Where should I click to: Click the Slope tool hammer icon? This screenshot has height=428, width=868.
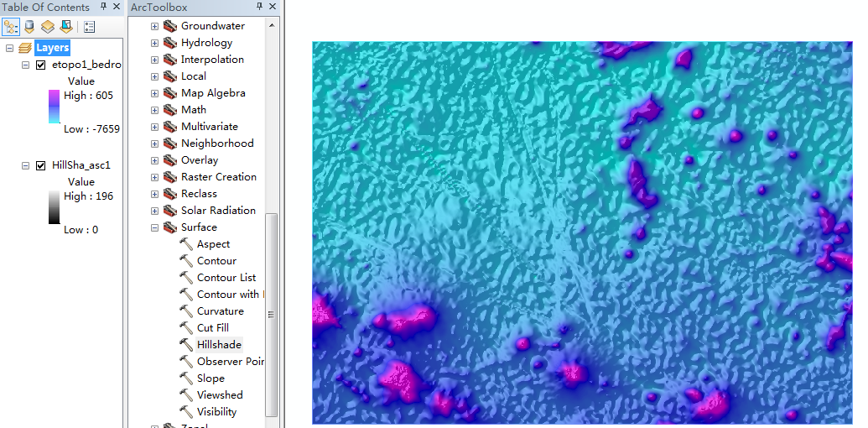pos(186,378)
